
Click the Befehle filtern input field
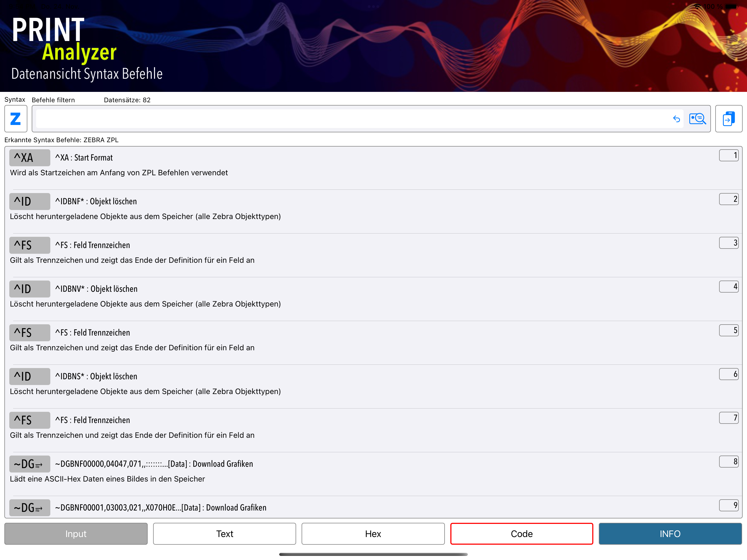click(351, 119)
